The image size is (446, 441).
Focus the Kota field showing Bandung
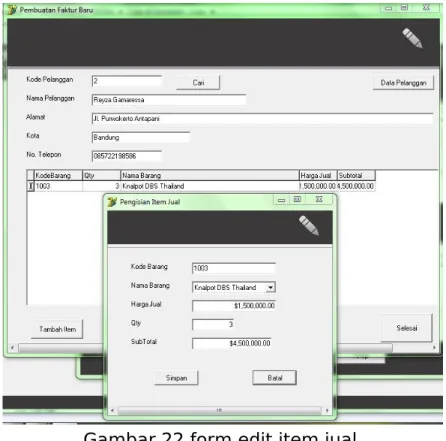[x=141, y=137]
